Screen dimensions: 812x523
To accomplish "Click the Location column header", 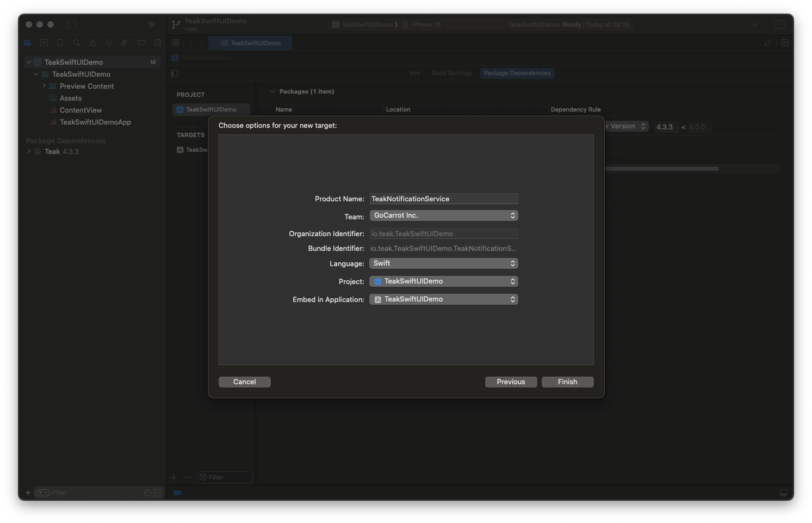I will (x=398, y=109).
